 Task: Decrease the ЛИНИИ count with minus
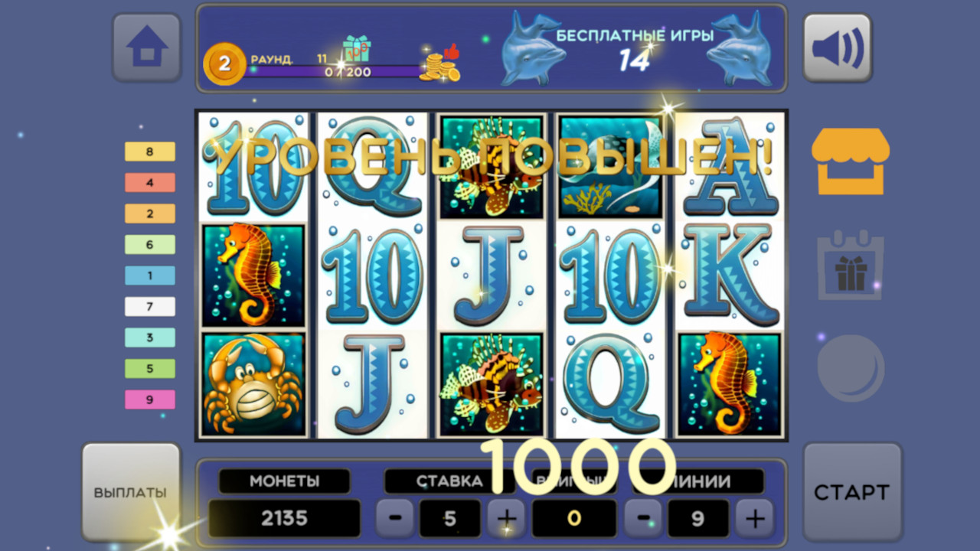(x=643, y=518)
